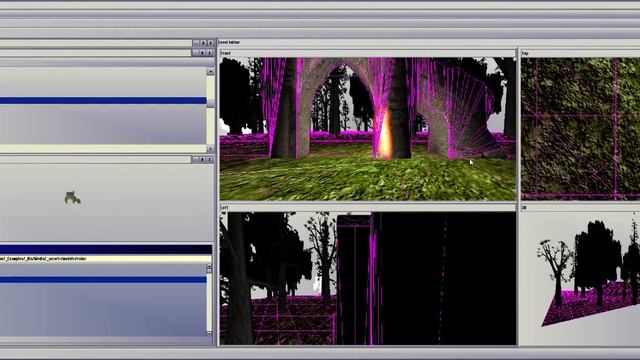Click the upper list scrollbar down arrow

pos(210,148)
